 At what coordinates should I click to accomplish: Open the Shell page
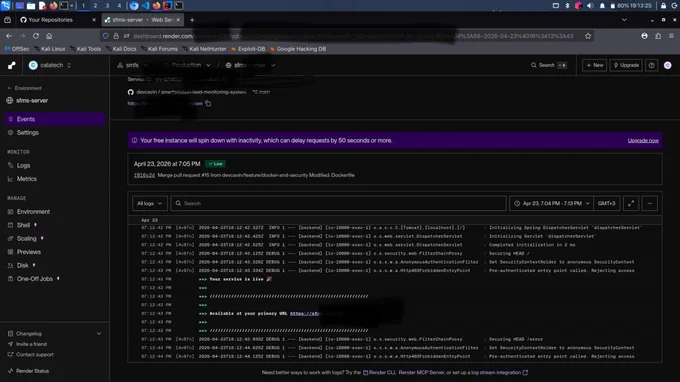coord(23,225)
